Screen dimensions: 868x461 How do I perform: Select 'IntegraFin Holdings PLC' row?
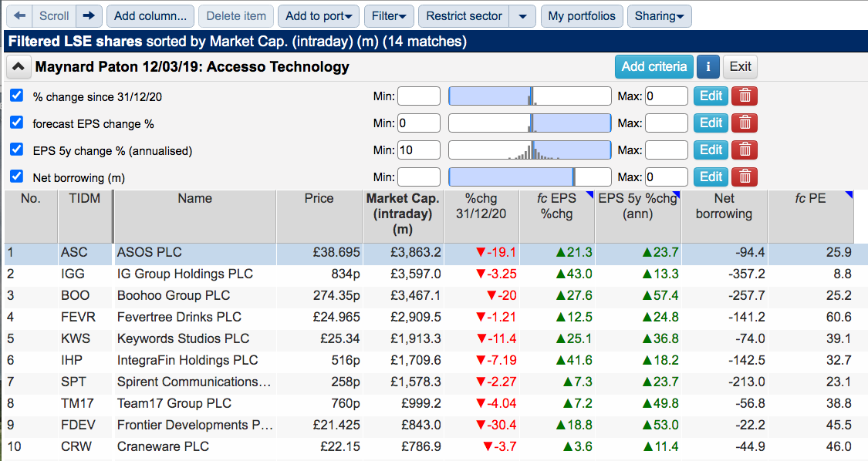tap(434, 360)
